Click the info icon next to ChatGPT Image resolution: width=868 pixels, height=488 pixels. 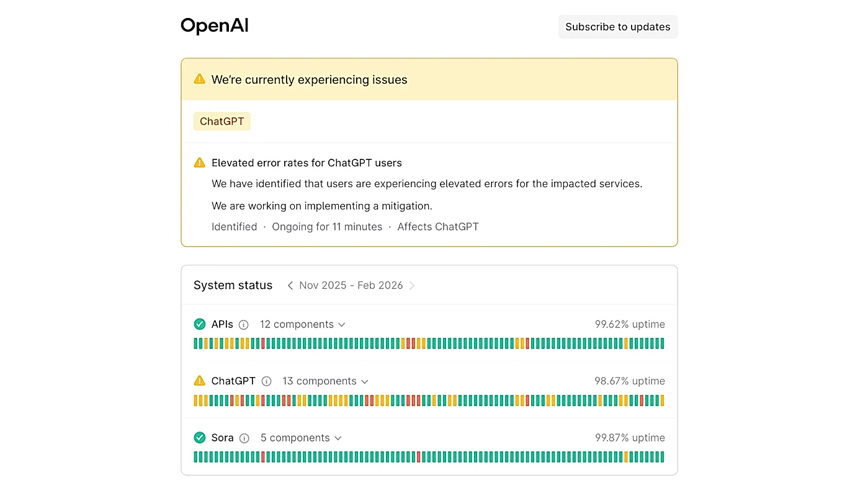tap(266, 381)
